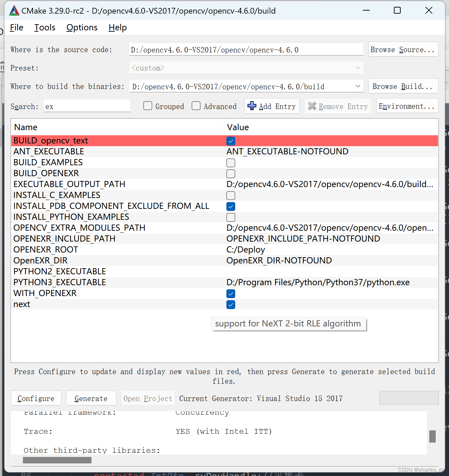
Task: Open the Options menu
Action: coord(82,28)
